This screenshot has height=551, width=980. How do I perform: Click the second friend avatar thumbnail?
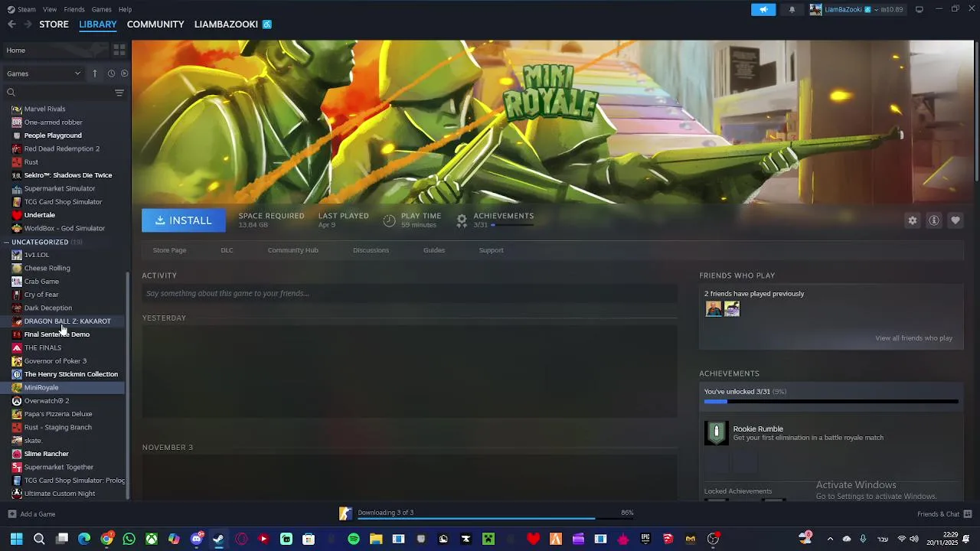[x=732, y=308]
